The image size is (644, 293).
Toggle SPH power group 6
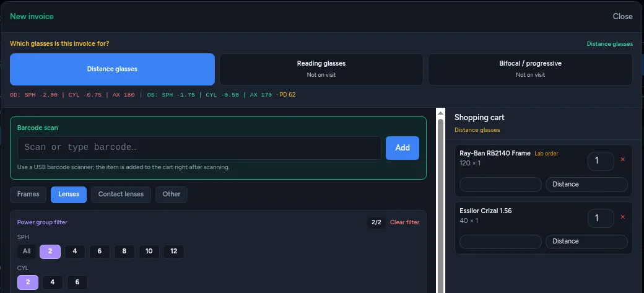(100, 251)
